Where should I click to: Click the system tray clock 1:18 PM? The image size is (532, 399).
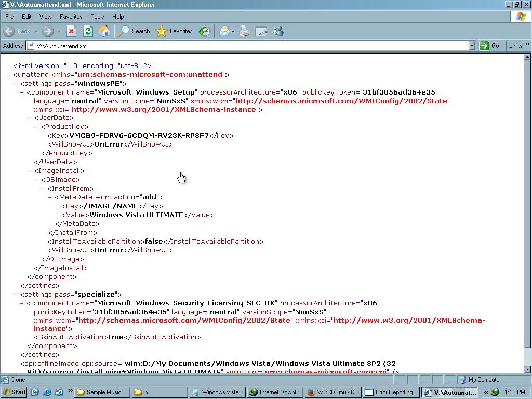pos(515,392)
